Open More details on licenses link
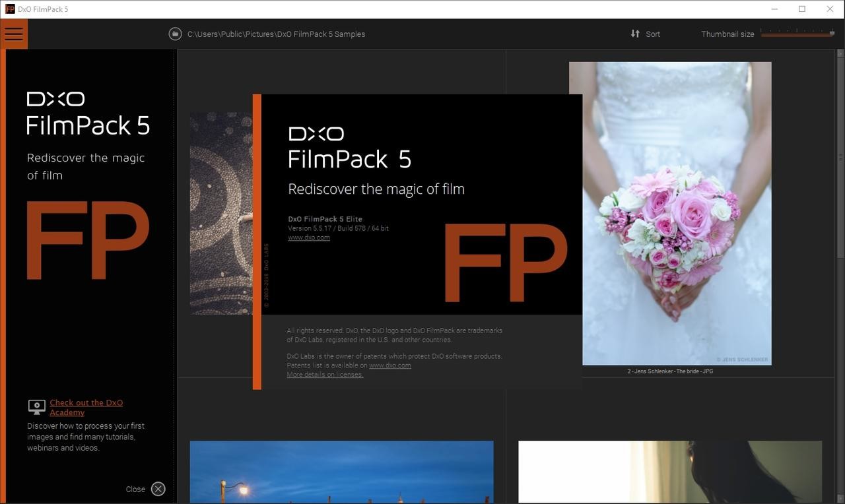 pyautogui.click(x=325, y=374)
